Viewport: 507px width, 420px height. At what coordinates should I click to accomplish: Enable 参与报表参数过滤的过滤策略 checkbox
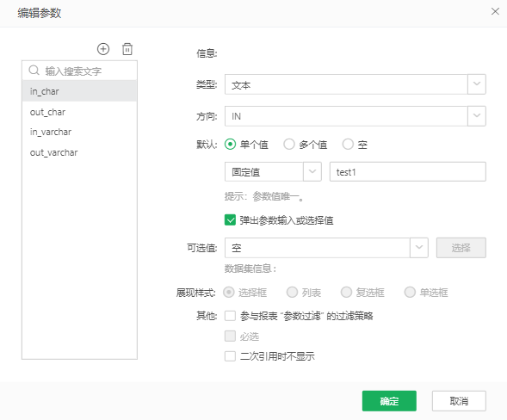pos(230,316)
